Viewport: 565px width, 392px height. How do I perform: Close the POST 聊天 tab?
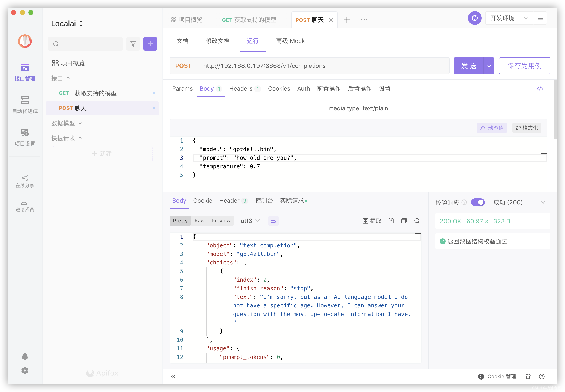[x=331, y=20]
